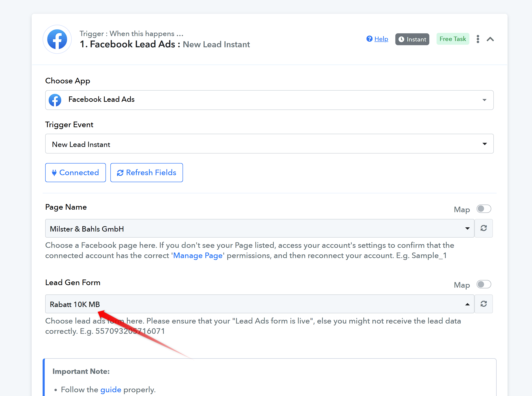532x396 pixels.
Task: Enable the Map toggle for Page Name
Action: (x=484, y=209)
